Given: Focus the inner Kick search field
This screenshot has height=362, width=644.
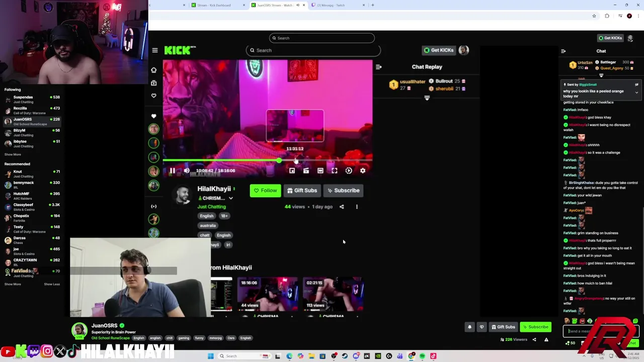Looking at the screenshot, I should coord(313,50).
